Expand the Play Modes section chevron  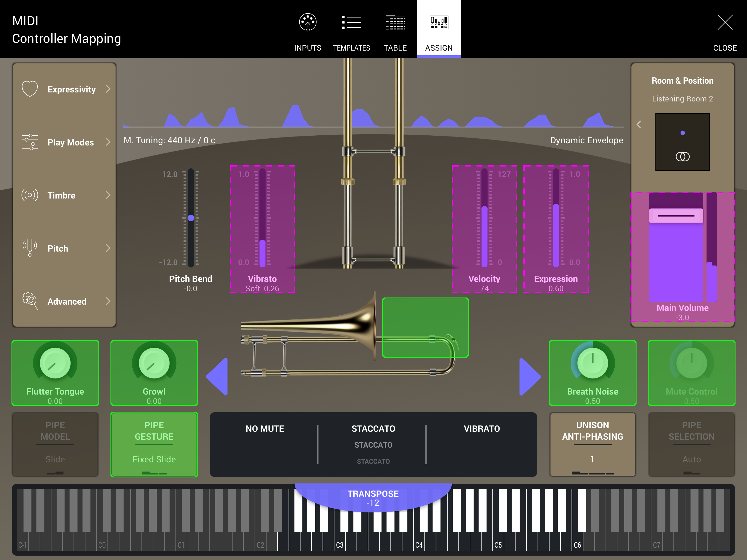click(108, 142)
